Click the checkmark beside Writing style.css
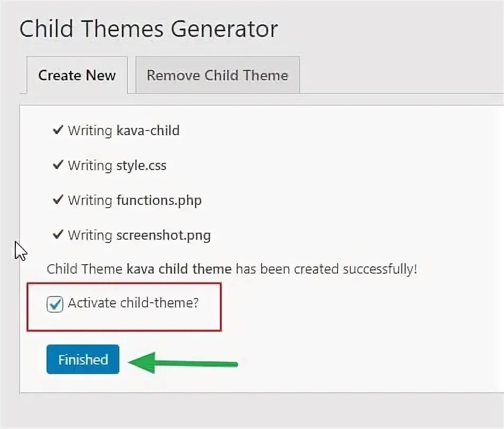Image resolution: width=504 pixels, height=429 pixels. click(x=58, y=165)
